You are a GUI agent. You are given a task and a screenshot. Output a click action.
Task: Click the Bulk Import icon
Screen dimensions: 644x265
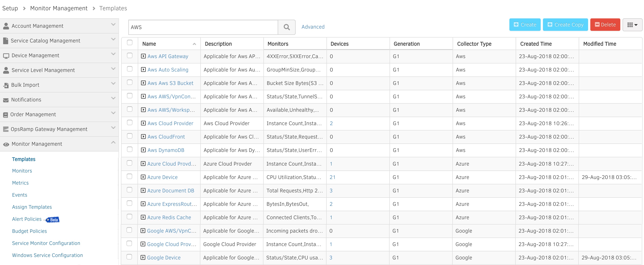[x=6, y=85]
